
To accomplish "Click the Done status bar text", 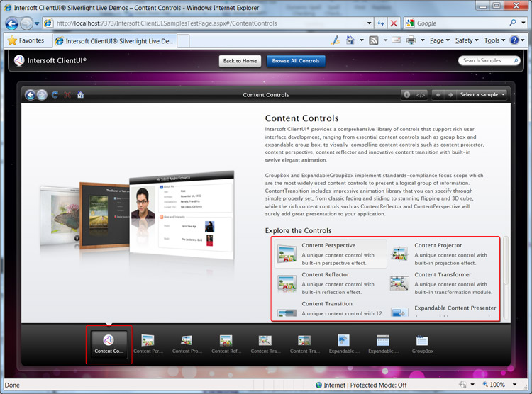I will click(12, 385).
